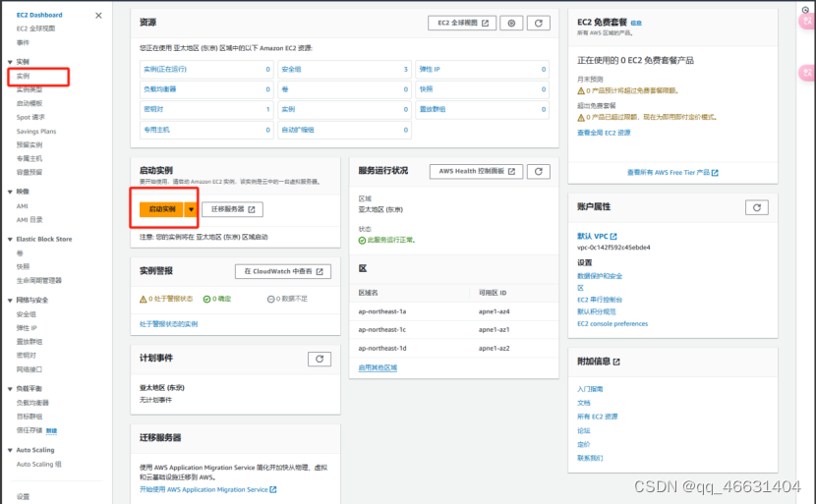Open EC2 Dashboard in the sidebar
The height and width of the screenshot is (504, 816).
[x=39, y=15]
